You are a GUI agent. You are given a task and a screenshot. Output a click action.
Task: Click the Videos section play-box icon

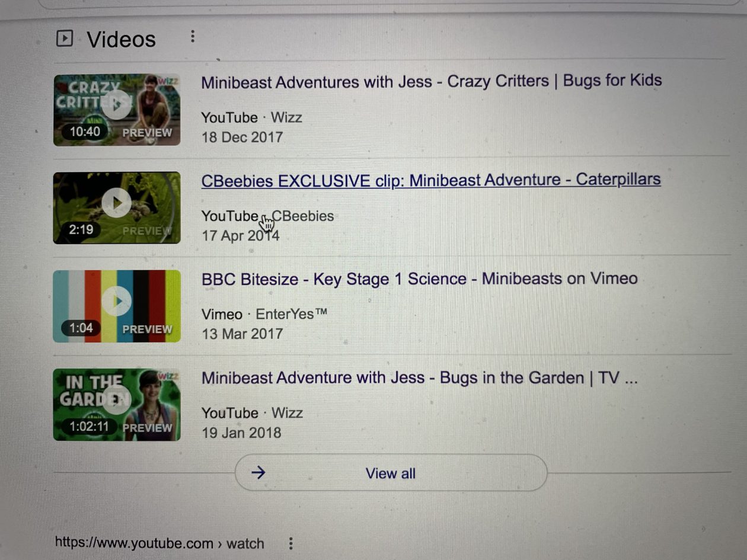[64, 39]
